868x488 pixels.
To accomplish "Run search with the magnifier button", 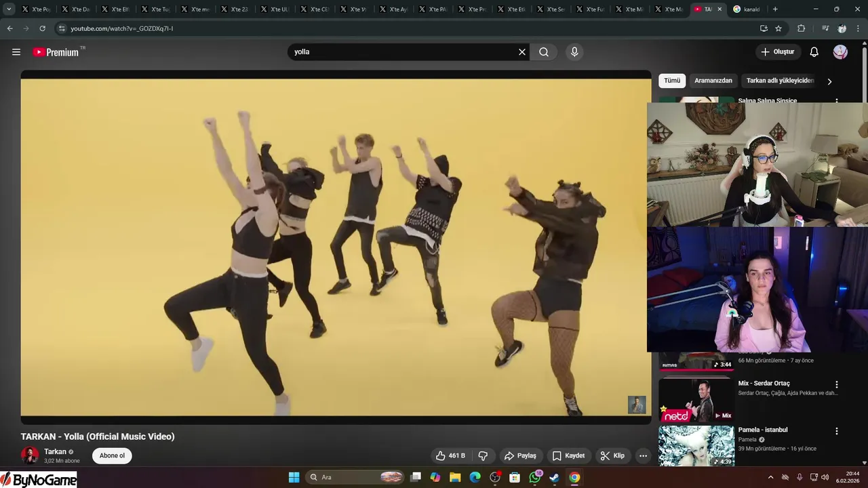I will pos(544,52).
